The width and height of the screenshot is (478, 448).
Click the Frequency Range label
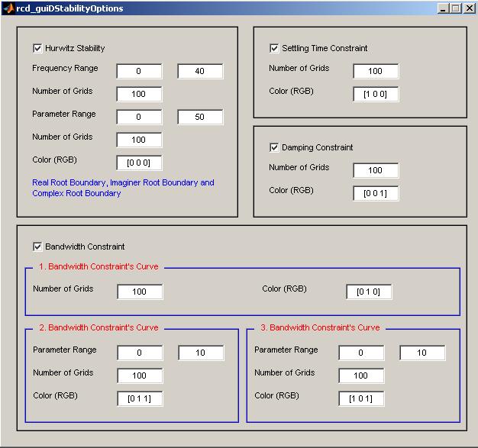(x=65, y=68)
